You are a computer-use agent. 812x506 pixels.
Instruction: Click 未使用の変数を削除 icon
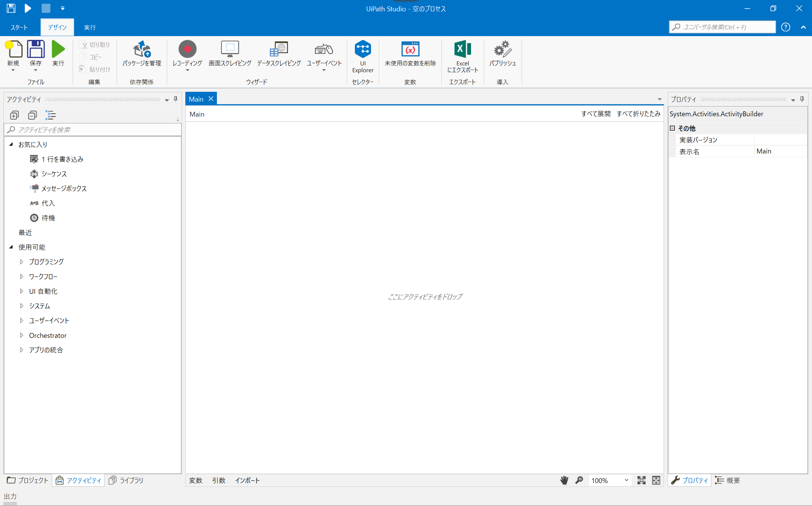[410, 49]
